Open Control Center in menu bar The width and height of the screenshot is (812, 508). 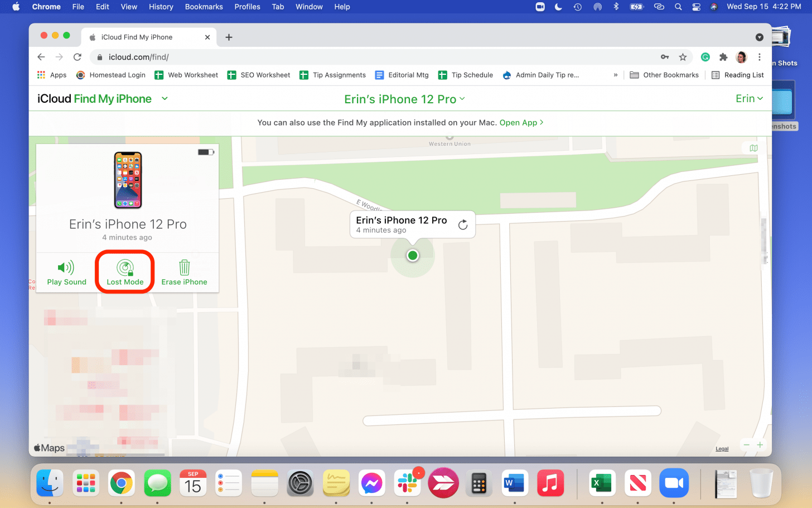(x=696, y=7)
